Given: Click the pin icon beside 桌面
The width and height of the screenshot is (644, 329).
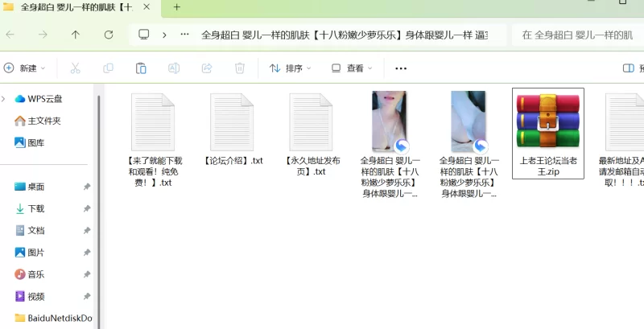Looking at the screenshot, I should (x=87, y=187).
